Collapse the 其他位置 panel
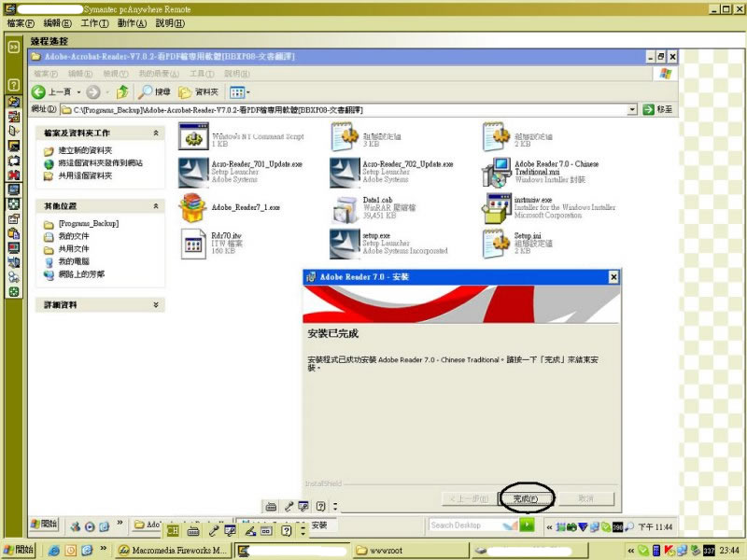The image size is (747, 560). pyautogui.click(x=156, y=206)
